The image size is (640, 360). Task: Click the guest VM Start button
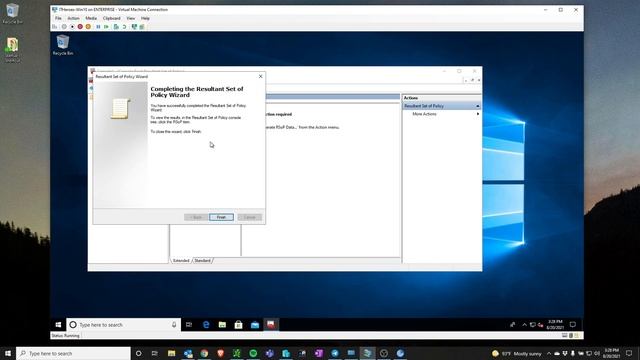tap(58, 325)
